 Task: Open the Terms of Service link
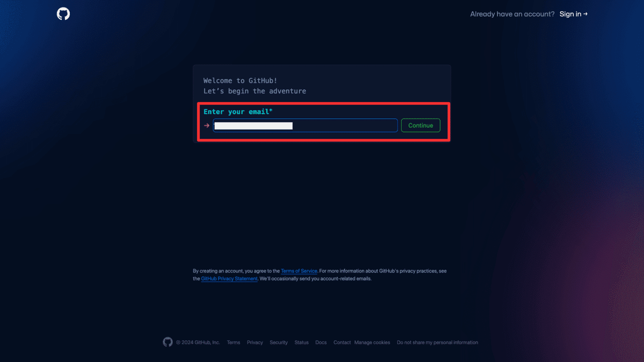[x=299, y=271]
